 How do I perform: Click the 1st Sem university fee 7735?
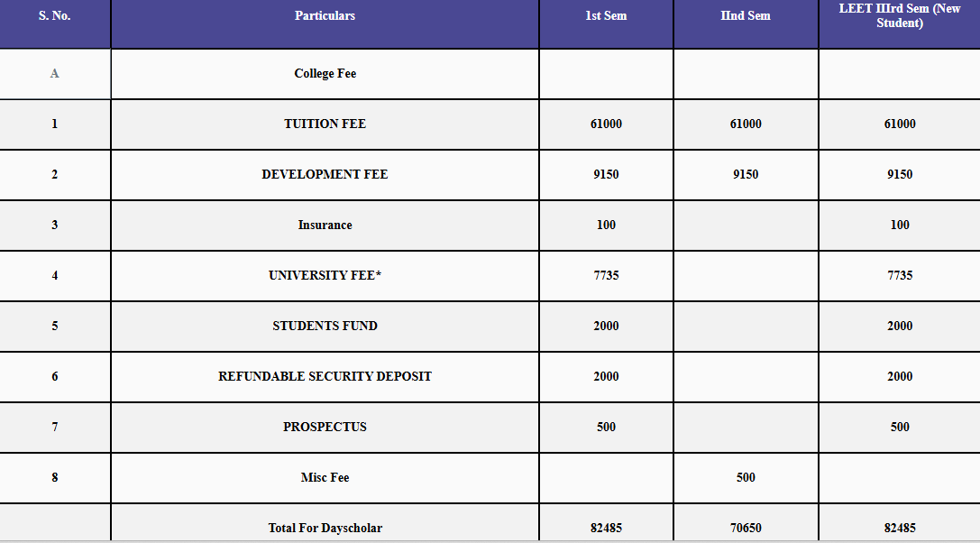point(606,275)
